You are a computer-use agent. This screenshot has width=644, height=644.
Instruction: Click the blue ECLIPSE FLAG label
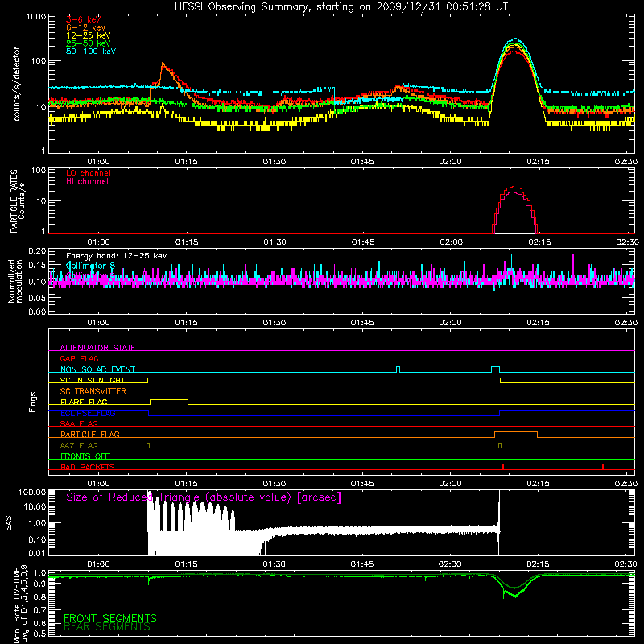(88, 413)
